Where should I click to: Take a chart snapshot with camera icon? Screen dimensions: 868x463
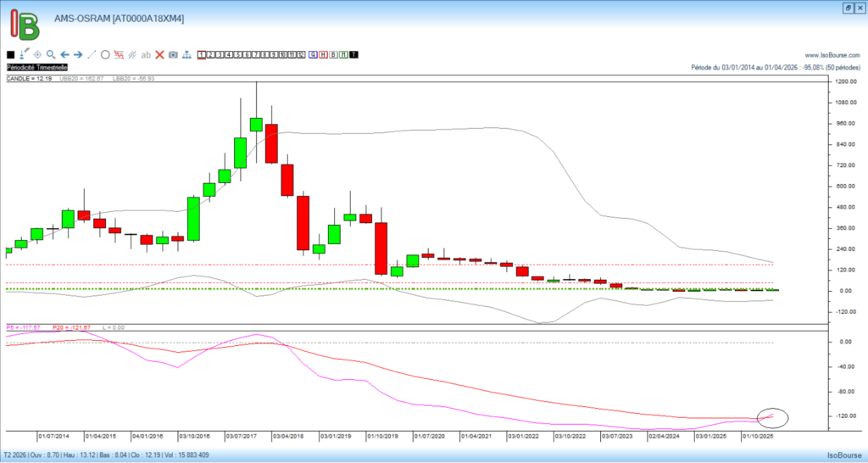click(x=173, y=55)
